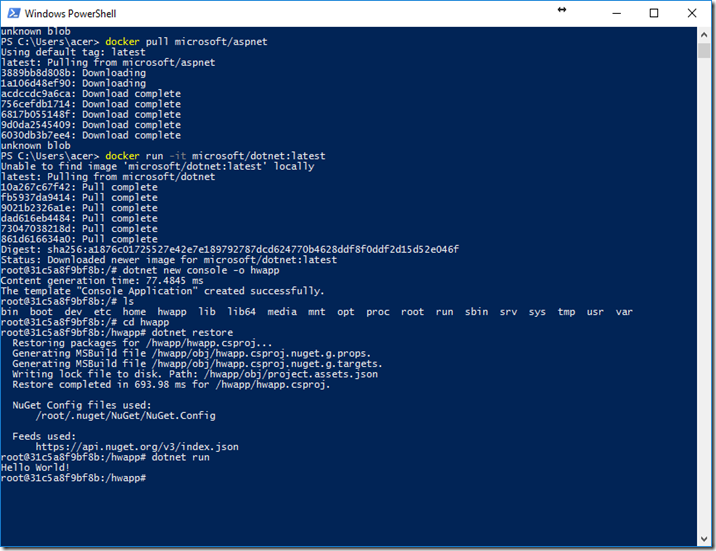The height and width of the screenshot is (551, 716).
Task: Click '73047038218d: Pull complete' line
Action: tap(79, 229)
